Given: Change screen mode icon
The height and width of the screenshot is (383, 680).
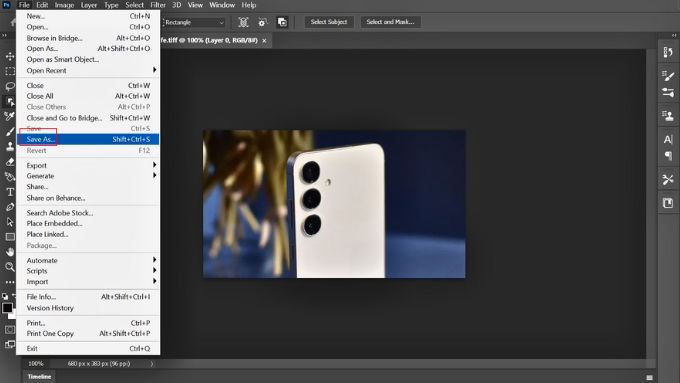Looking at the screenshot, I should tap(10, 344).
